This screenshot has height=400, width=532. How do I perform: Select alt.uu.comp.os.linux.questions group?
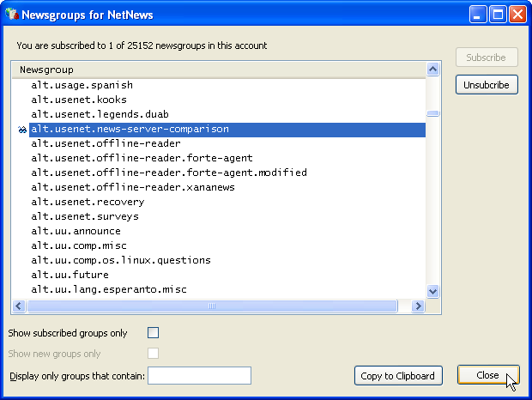[120, 260]
